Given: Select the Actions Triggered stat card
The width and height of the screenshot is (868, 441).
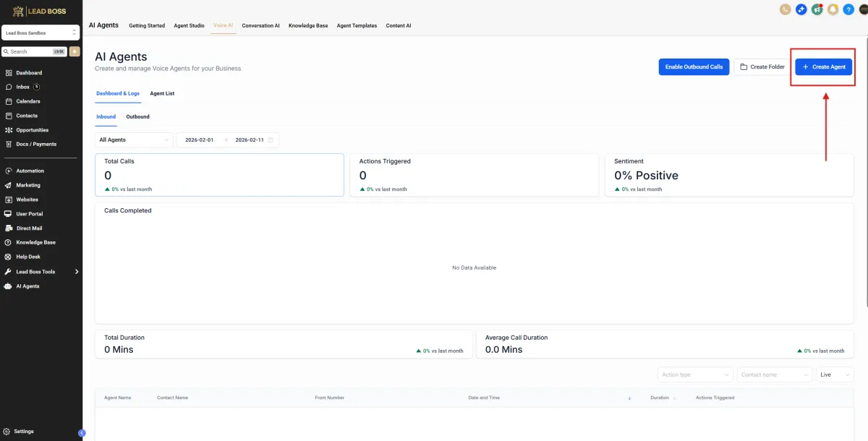Looking at the screenshot, I should [474, 174].
